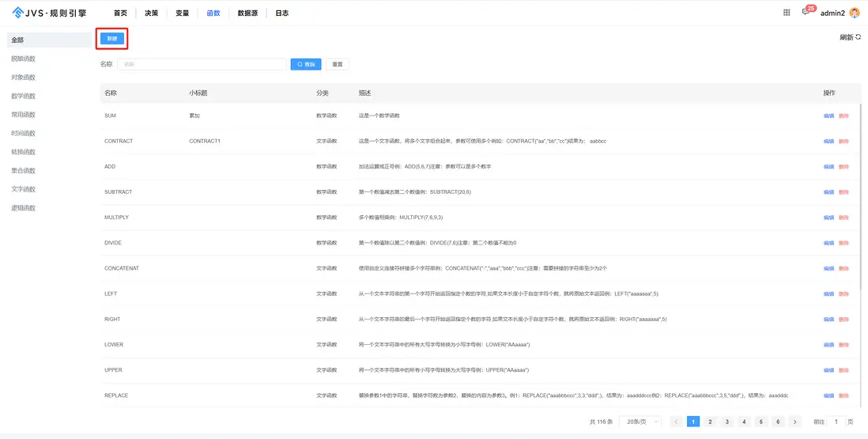Screen dimensions: 868x439
Task: Edit the ADD function row
Action: click(828, 167)
